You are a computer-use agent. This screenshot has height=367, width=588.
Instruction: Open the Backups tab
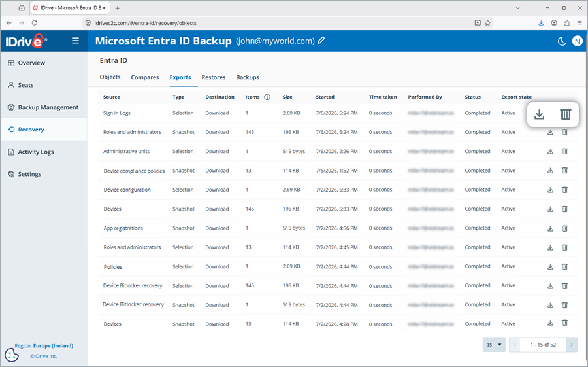(248, 77)
